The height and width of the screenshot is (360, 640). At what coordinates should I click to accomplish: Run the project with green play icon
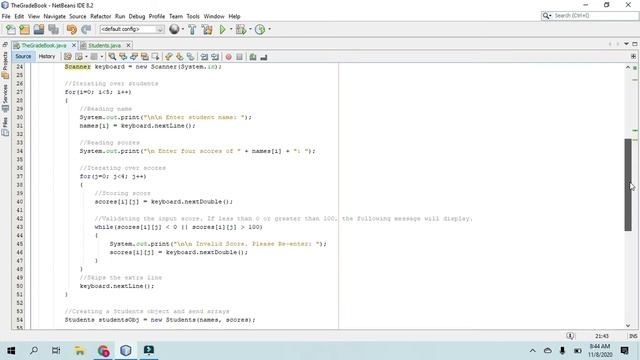(x=222, y=29)
